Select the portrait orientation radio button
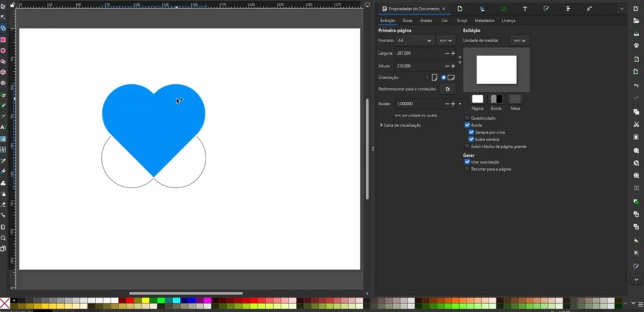Screen dimensions: 644x312 click(x=428, y=77)
